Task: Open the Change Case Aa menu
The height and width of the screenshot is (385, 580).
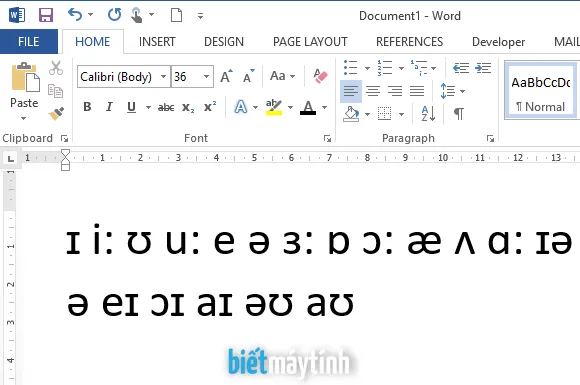Action: pyautogui.click(x=282, y=76)
